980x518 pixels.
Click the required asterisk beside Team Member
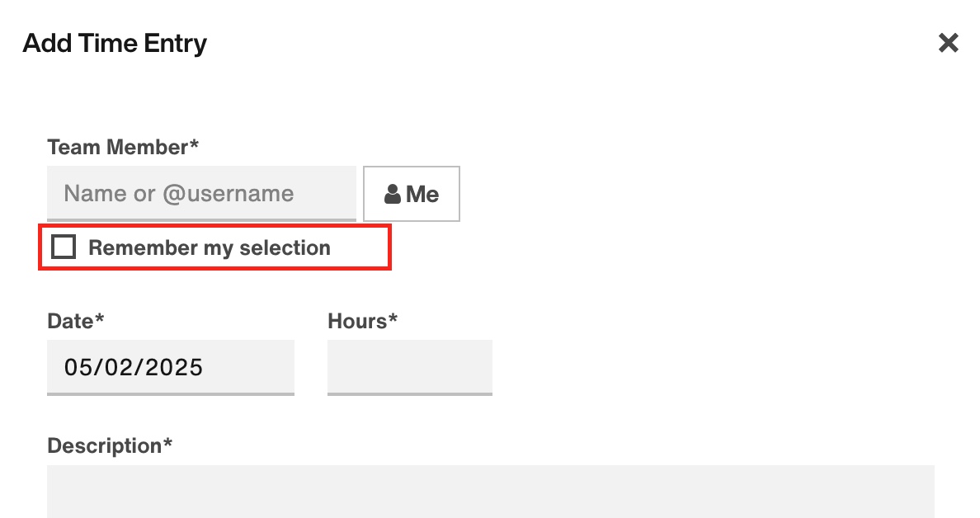coord(194,143)
